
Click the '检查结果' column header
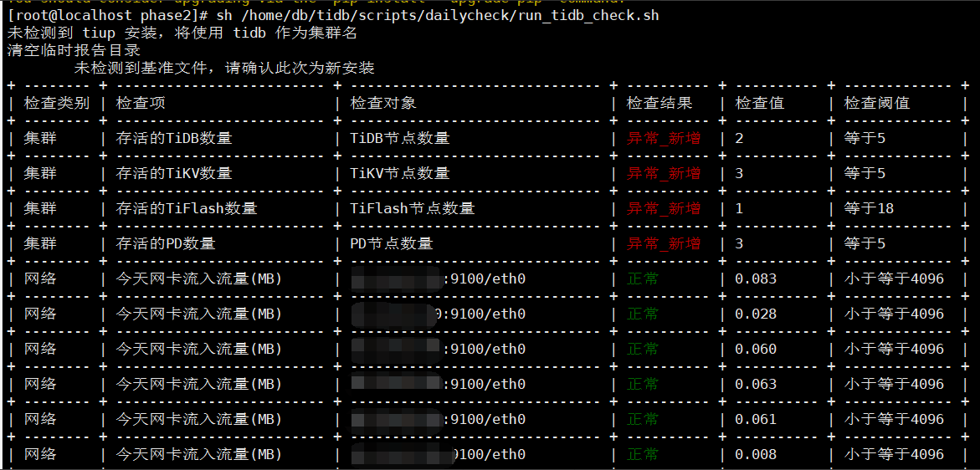[659, 103]
